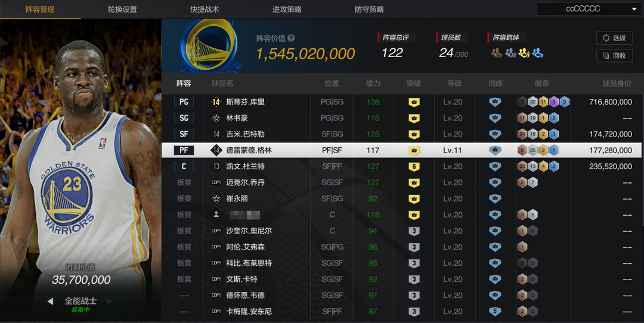This screenshot has height=323, width=644.
Task: Click the 沙奎尔.奥尼尔 COPY card icon
Action: point(216,231)
